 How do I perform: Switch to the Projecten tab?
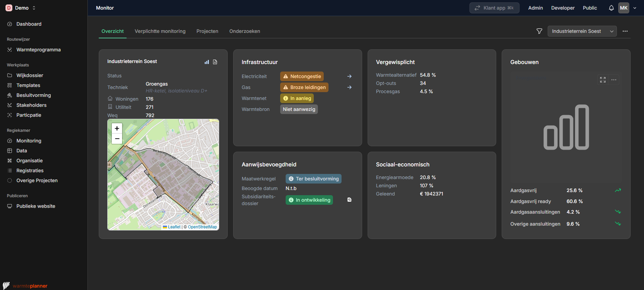(207, 31)
